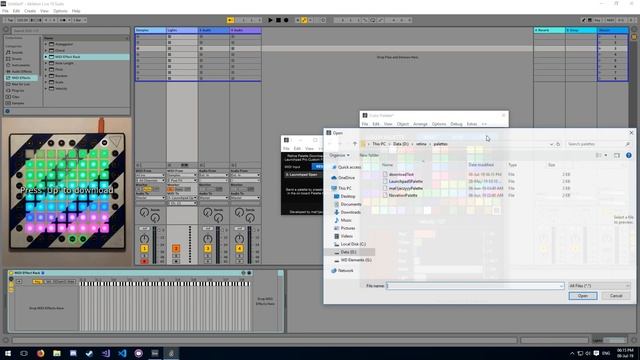Select OneDrive in Open dialog sidebar

pos(343,178)
